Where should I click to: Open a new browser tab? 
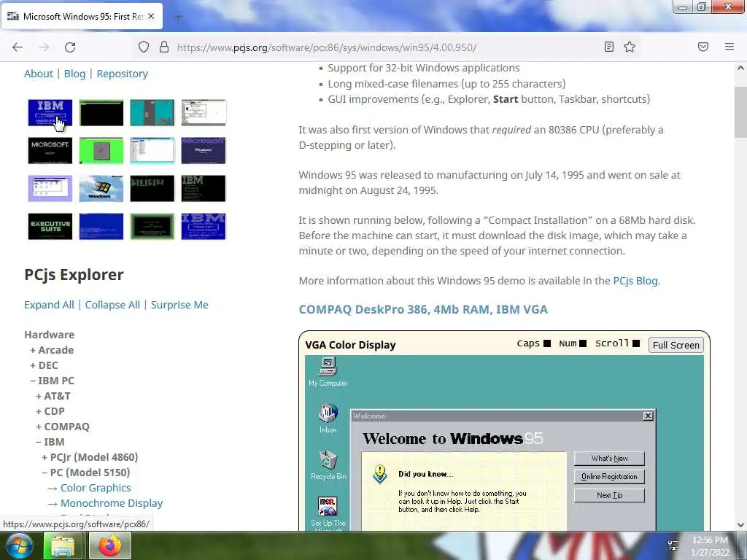tap(179, 17)
